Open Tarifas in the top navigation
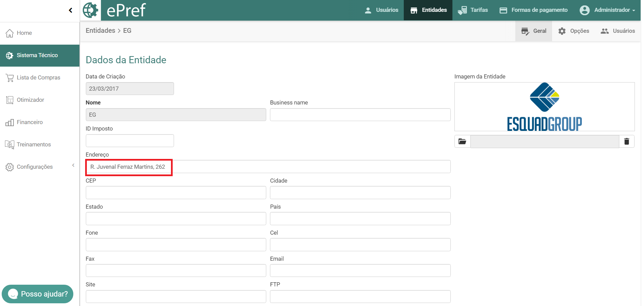This screenshot has width=644, height=306. pyautogui.click(x=473, y=10)
